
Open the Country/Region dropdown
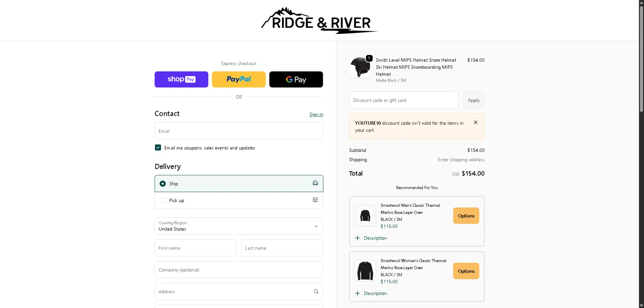click(x=239, y=226)
